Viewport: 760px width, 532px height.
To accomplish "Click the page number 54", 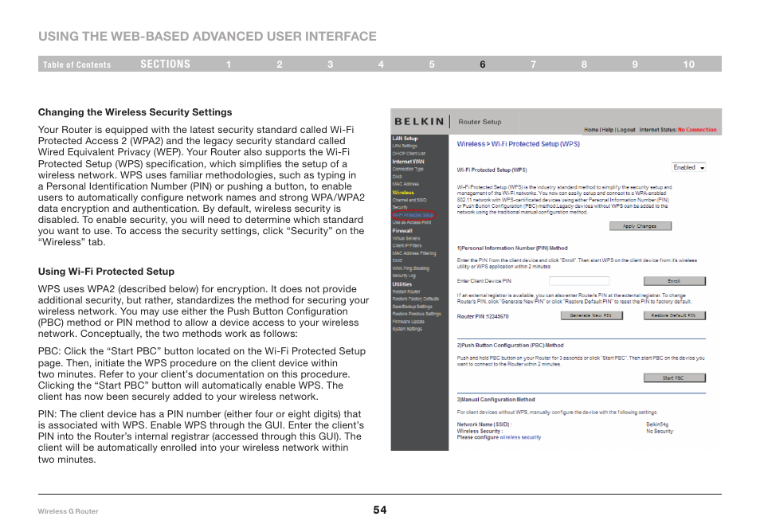I will (380, 510).
